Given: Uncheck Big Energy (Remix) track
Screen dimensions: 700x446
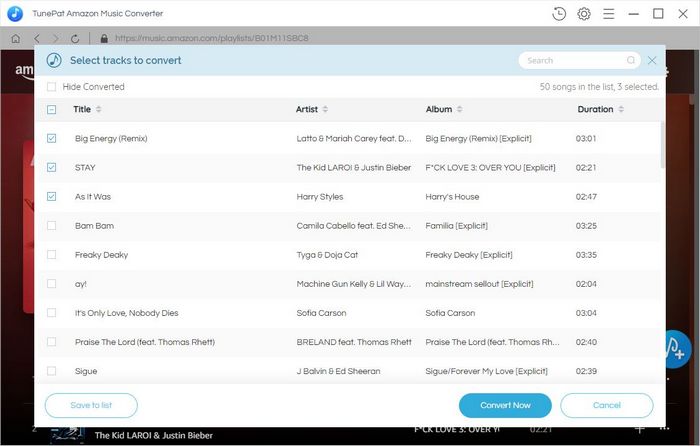Looking at the screenshot, I should point(51,138).
